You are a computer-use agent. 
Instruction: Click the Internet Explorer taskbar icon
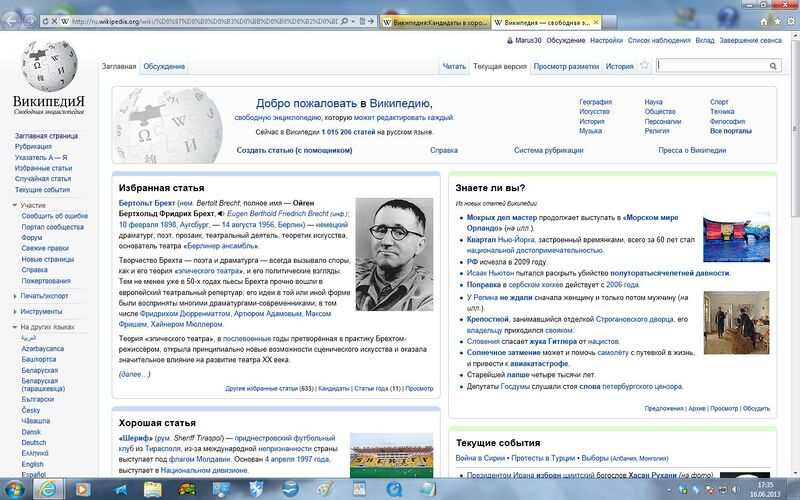coord(48,489)
